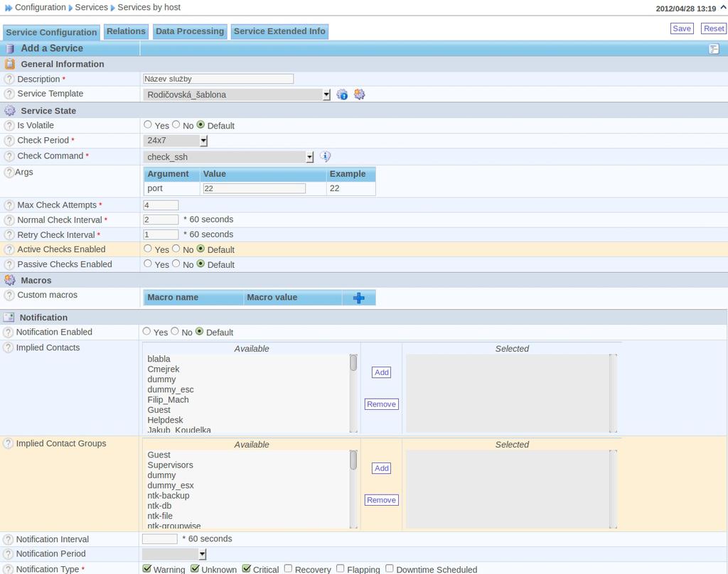The height and width of the screenshot is (574, 728).
Task: Set Active Checks Enabled to Yes
Action: (148, 249)
